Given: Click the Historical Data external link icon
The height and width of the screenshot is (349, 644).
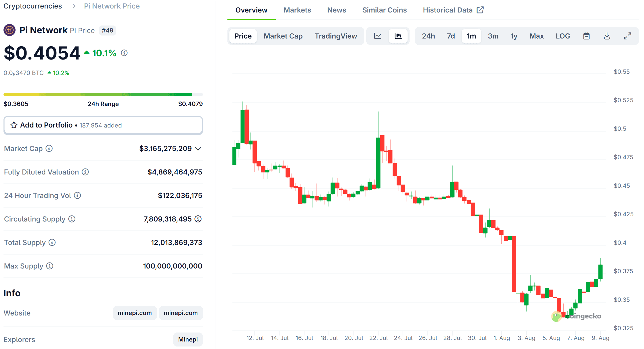Looking at the screenshot, I should click(x=480, y=10).
